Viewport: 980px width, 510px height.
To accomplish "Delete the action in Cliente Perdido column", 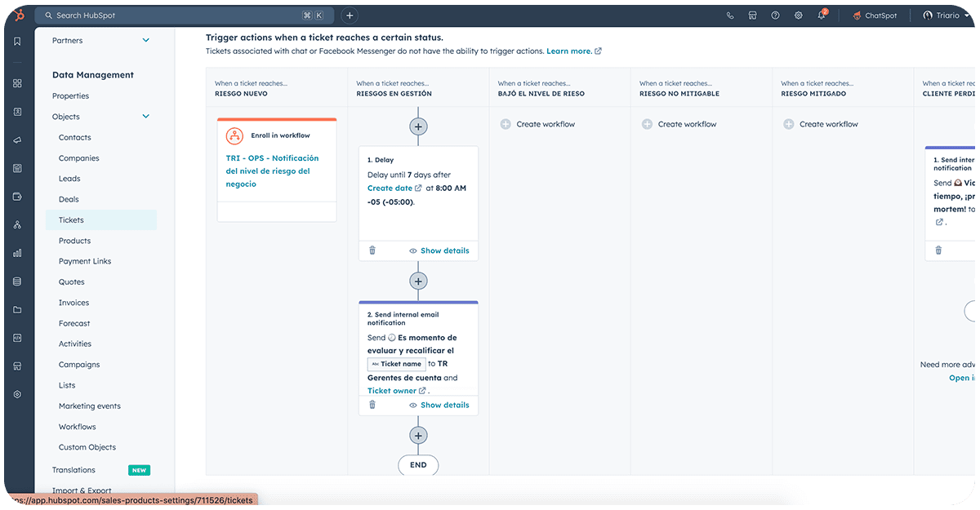I will [x=938, y=251].
